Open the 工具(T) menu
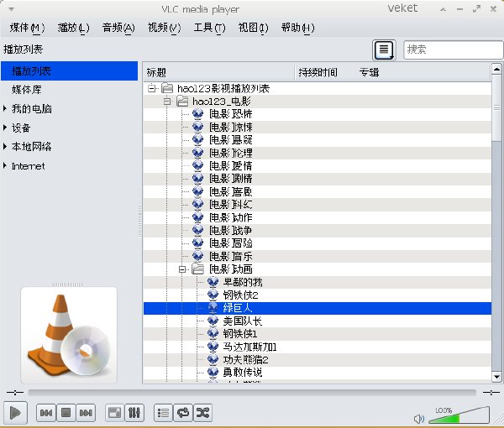504x428 pixels. [209, 28]
